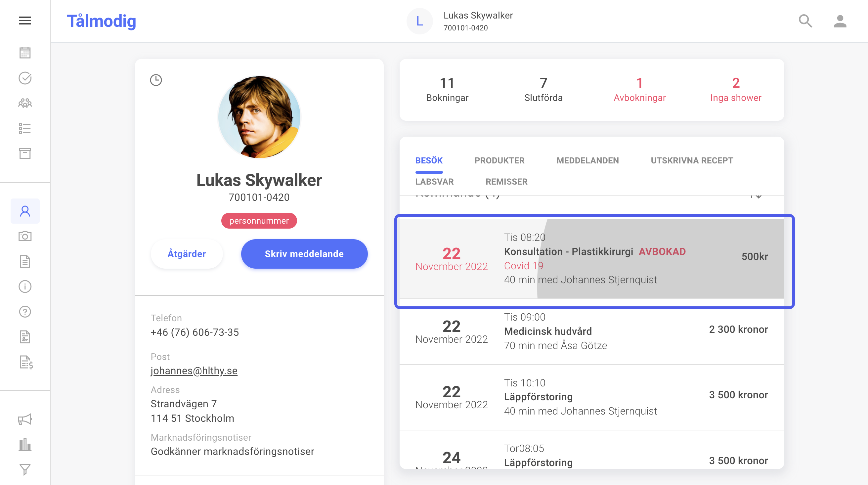
Task: Switch to the LABSVAR tab
Action: click(434, 182)
